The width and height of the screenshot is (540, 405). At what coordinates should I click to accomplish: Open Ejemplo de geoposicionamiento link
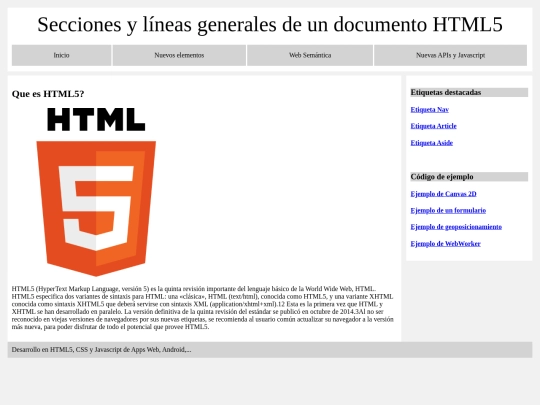(456, 227)
